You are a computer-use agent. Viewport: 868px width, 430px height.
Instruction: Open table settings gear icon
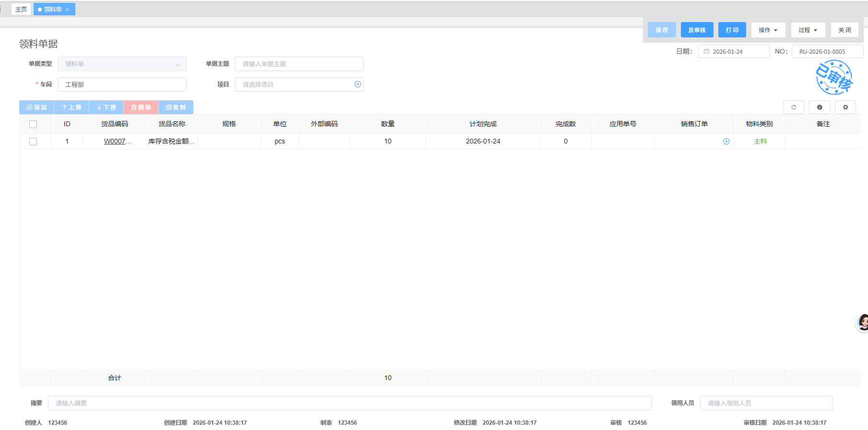pos(845,107)
